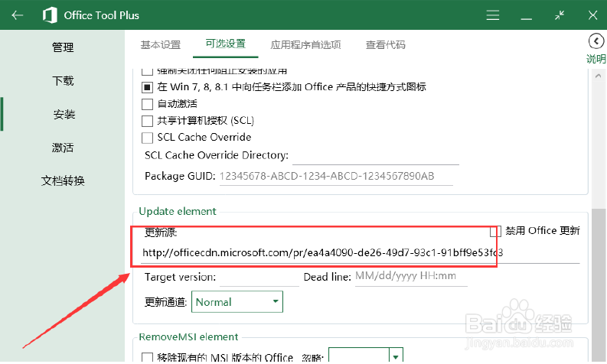
Task: Click the RemoveMSI element heading
Action: coord(188,337)
